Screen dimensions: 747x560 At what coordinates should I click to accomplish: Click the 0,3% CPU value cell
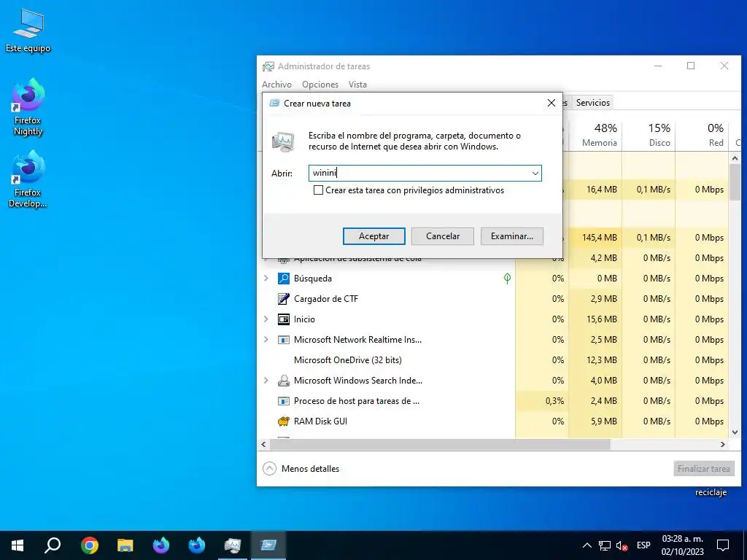pyautogui.click(x=542, y=401)
